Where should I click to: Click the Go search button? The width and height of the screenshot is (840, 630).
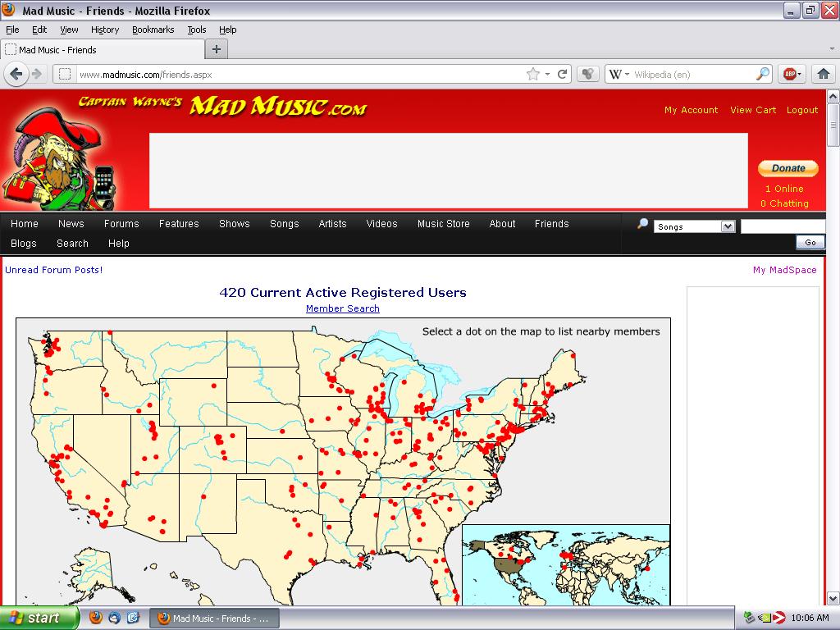810,242
